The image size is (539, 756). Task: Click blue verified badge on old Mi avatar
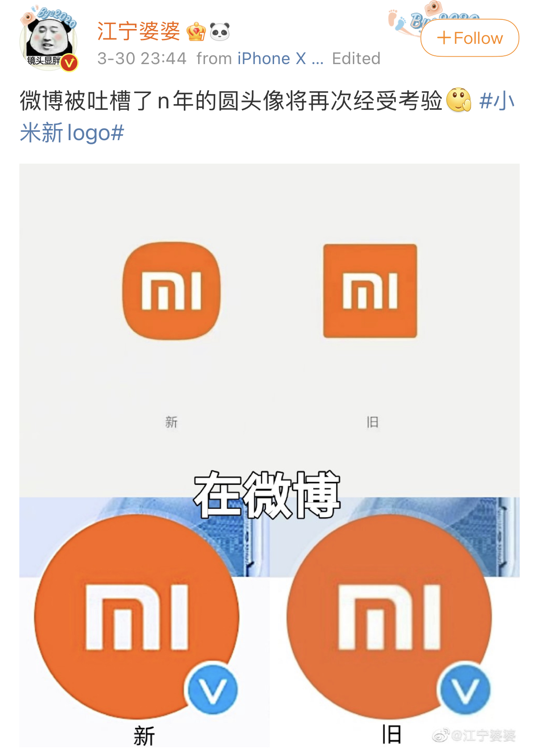click(x=465, y=689)
